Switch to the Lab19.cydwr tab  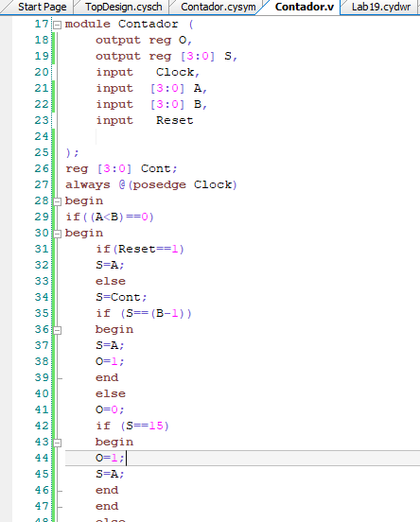coord(381,7)
